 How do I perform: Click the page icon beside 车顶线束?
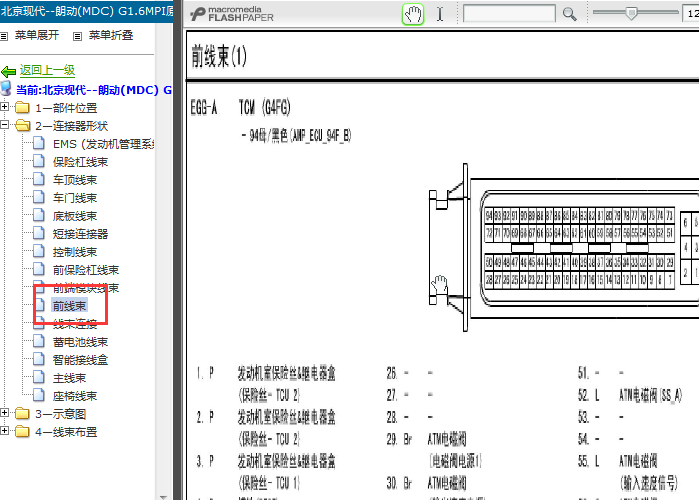coord(39,179)
